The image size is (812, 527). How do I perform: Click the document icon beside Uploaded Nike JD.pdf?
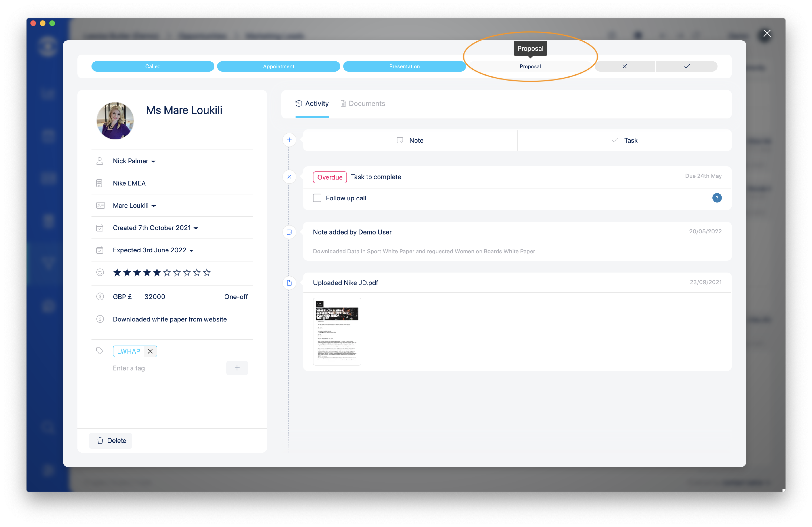coord(289,283)
